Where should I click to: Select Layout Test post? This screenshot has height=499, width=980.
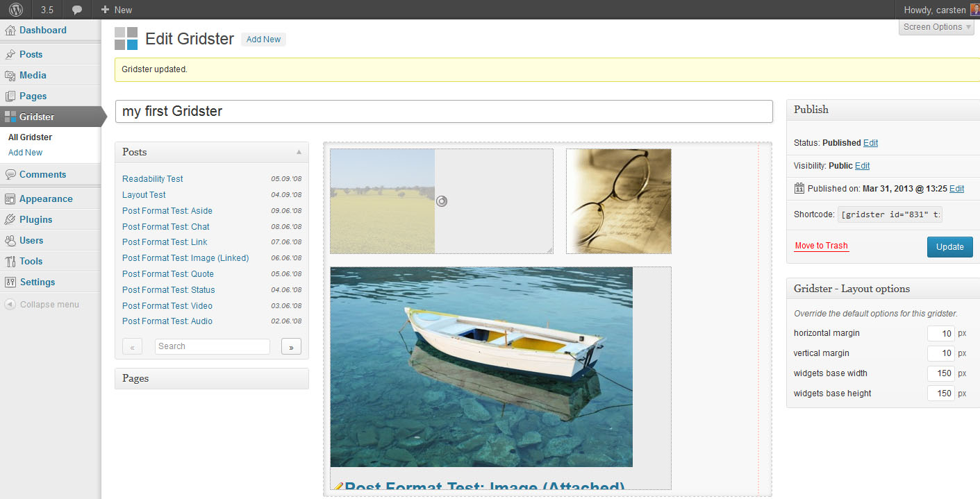coord(144,195)
